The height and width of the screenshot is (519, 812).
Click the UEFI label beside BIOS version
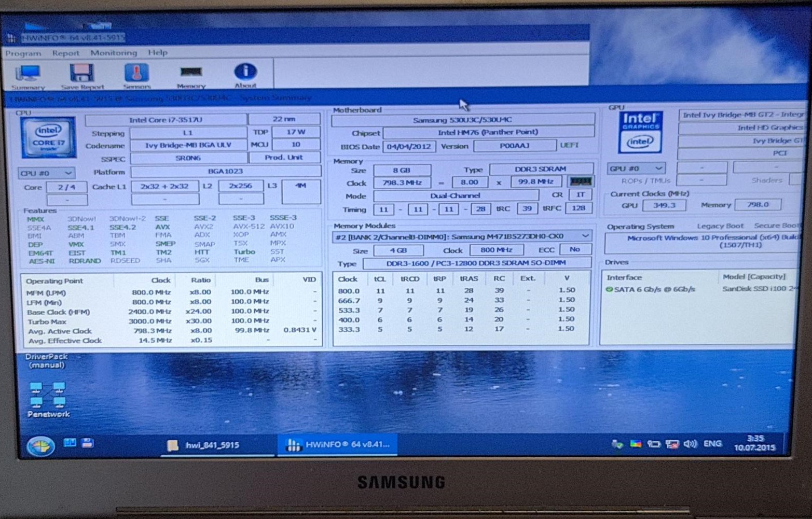569,145
